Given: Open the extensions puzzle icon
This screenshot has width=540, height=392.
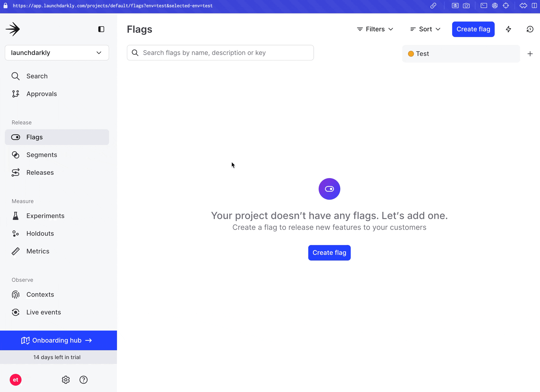Looking at the screenshot, I should click(523, 6).
